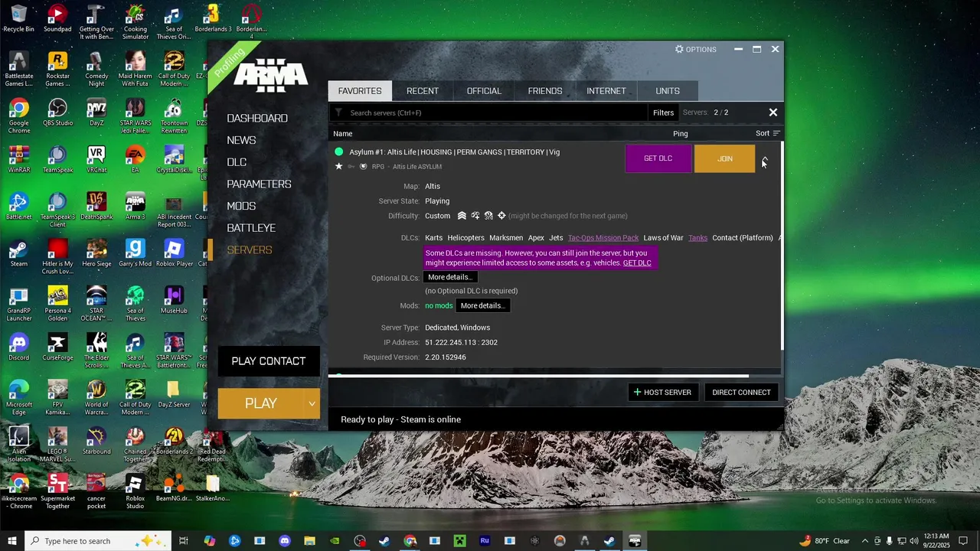The width and height of the screenshot is (980, 551).
Task: Click the purple GET DLC button
Action: point(658,158)
